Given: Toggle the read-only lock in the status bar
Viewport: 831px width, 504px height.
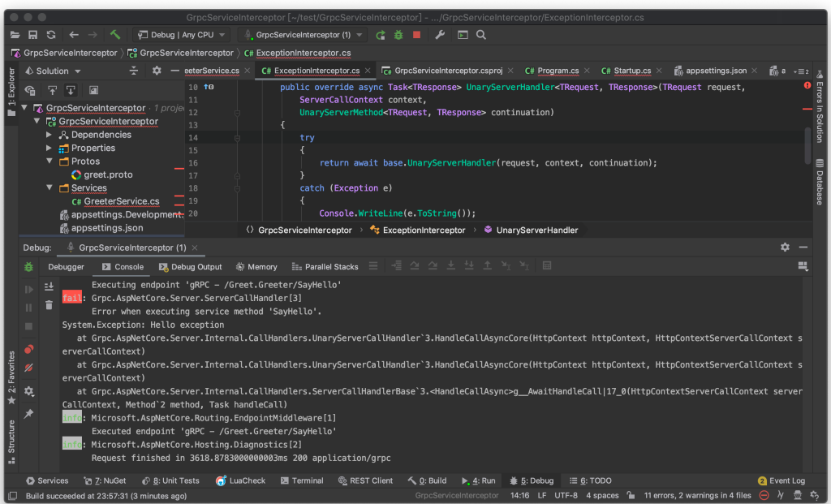Looking at the screenshot, I should [x=631, y=496].
